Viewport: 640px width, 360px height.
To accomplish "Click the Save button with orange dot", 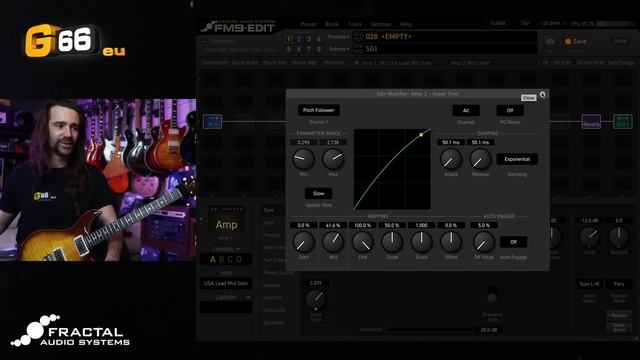I will pyautogui.click(x=576, y=41).
